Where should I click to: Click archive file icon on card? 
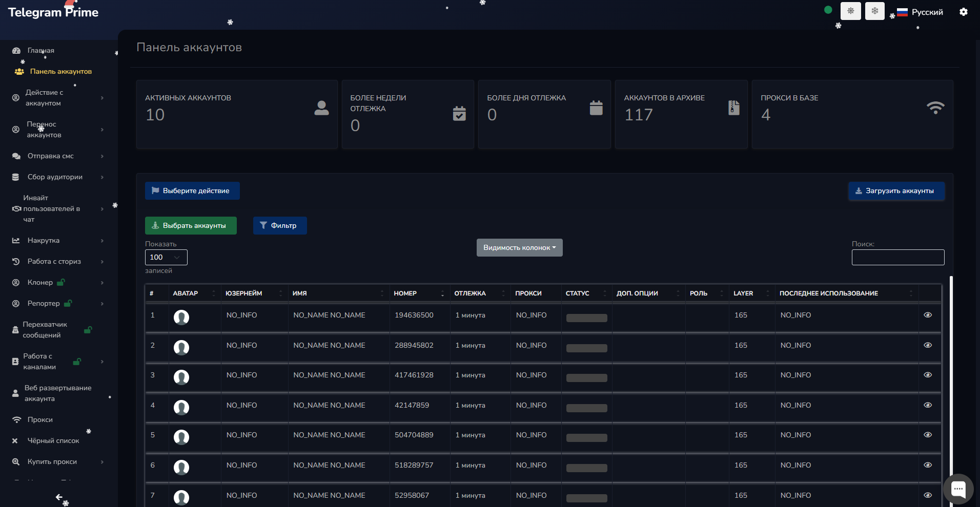tap(734, 108)
